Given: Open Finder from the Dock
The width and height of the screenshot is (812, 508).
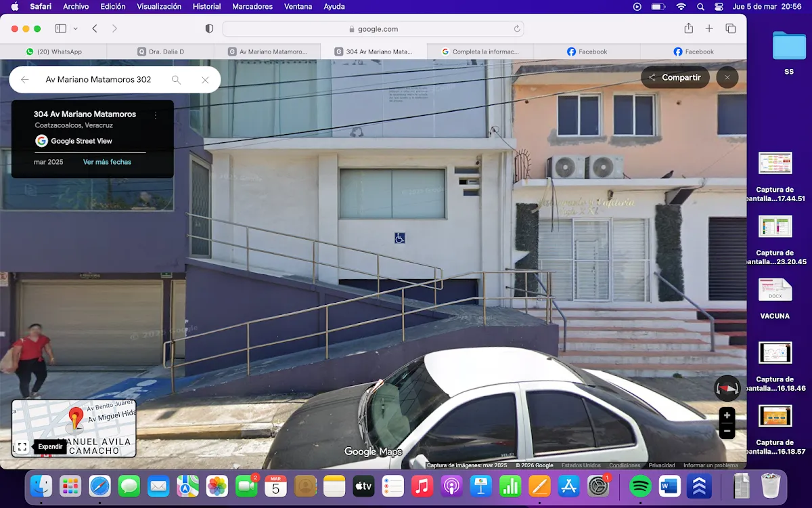Looking at the screenshot, I should pyautogui.click(x=41, y=486).
